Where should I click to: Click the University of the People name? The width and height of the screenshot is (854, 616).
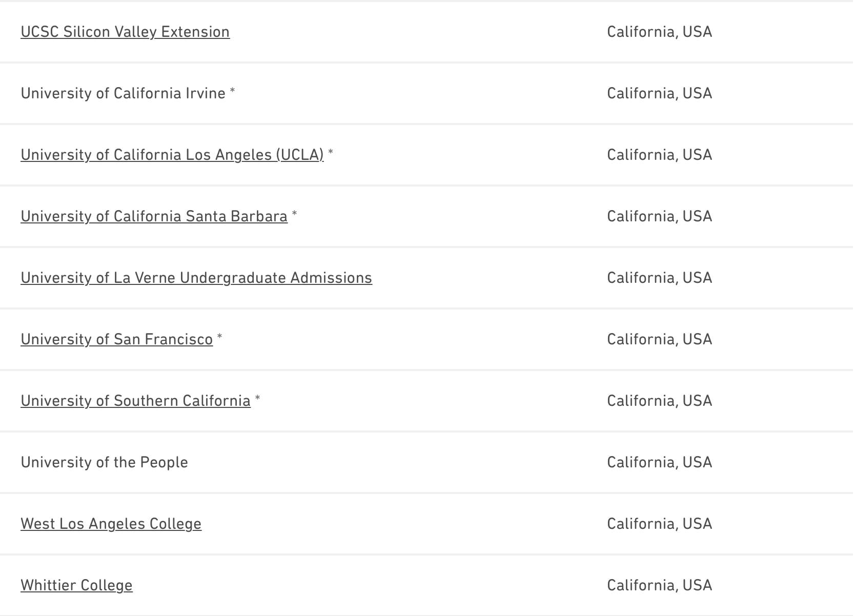(x=104, y=462)
